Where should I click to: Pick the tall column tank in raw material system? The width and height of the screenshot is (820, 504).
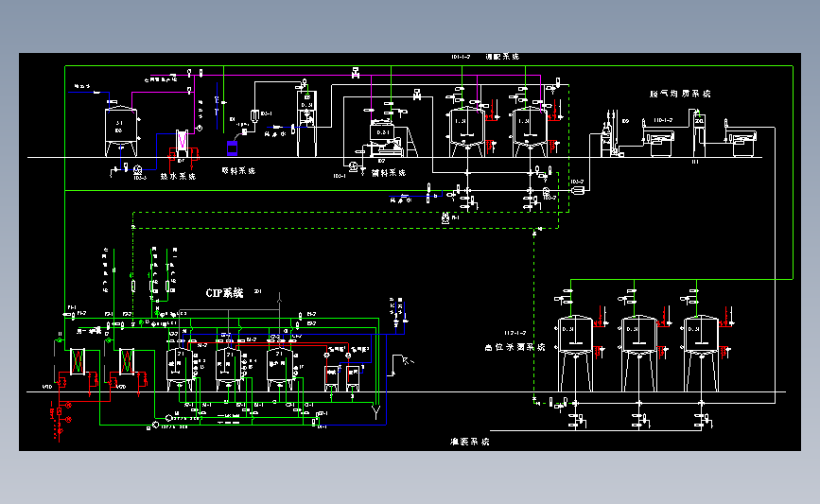coord(307,123)
